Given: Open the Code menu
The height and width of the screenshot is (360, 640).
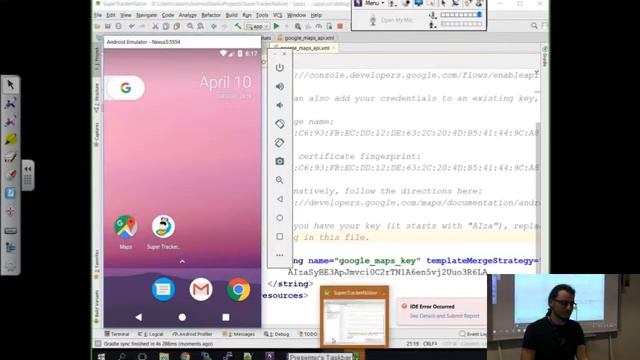Looking at the screenshot, I should pos(168,15).
